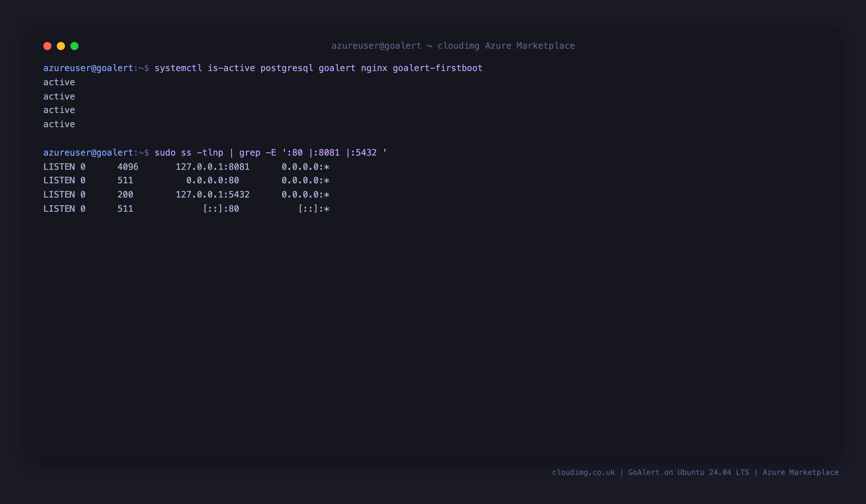Click the red close window dot
The height and width of the screenshot is (504, 866).
47,46
